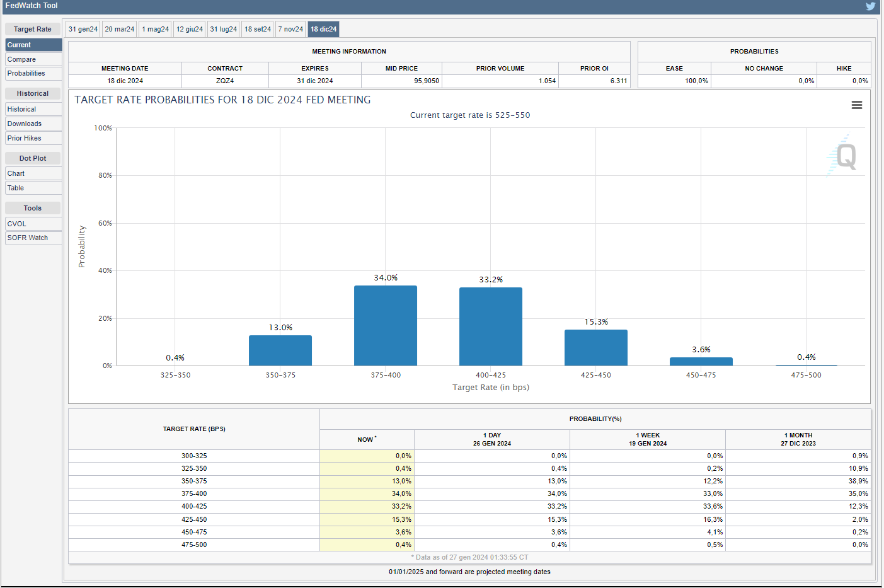Click the 1 MONTH 27 DIC 2023 header
The image size is (884, 588).
[x=798, y=439]
